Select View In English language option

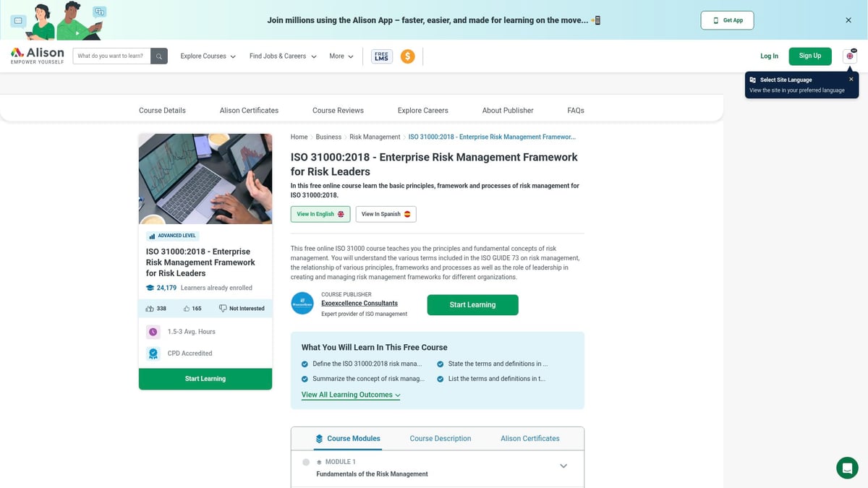tap(320, 214)
